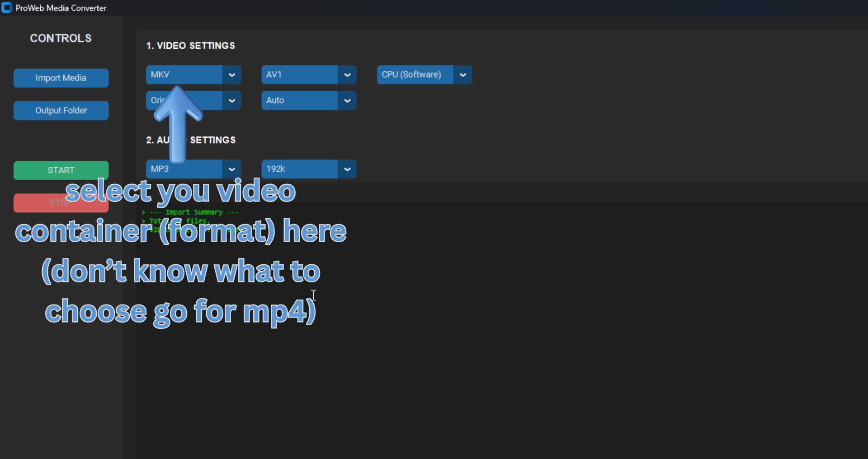
Task: Click the ProWeb Media Converter app icon
Action: tap(7, 7)
